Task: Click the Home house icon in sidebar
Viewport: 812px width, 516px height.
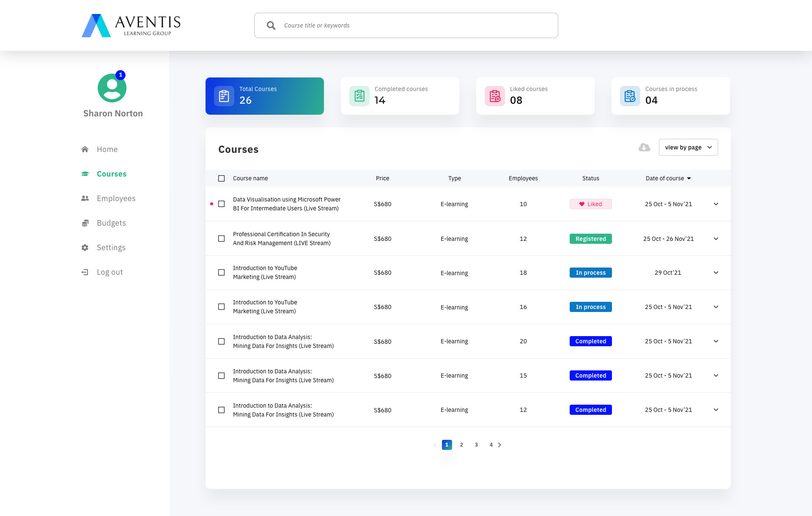Action: [x=85, y=149]
